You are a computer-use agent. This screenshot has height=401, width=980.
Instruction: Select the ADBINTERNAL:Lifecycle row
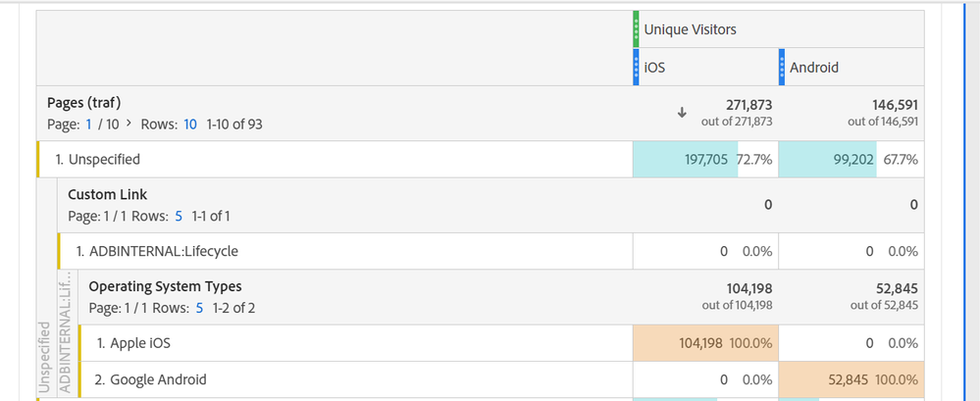[x=345, y=251]
